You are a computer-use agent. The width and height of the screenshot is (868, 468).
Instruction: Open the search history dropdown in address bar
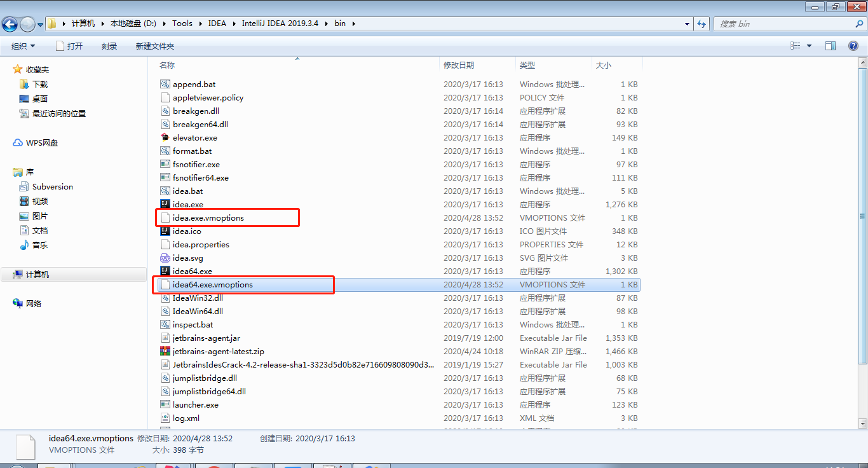pos(686,23)
